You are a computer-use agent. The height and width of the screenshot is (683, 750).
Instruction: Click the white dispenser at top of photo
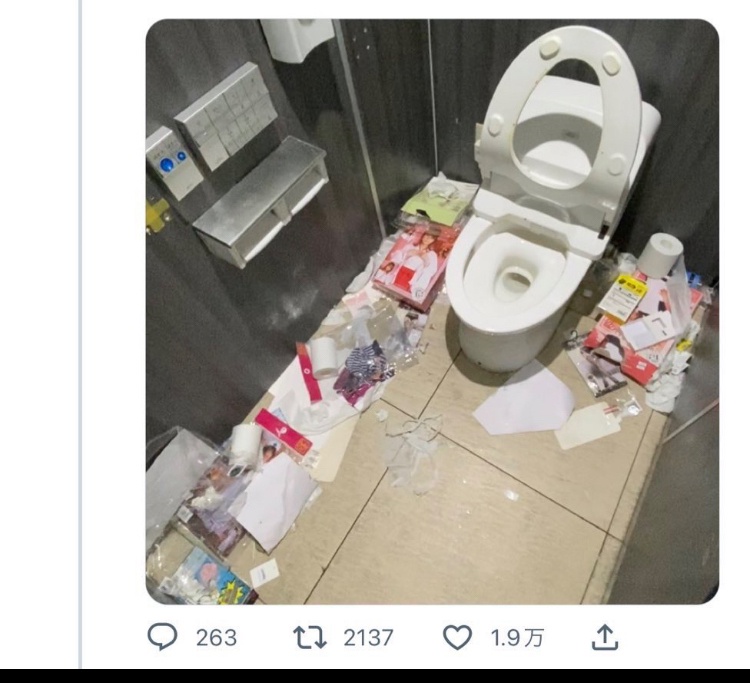point(297,39)
